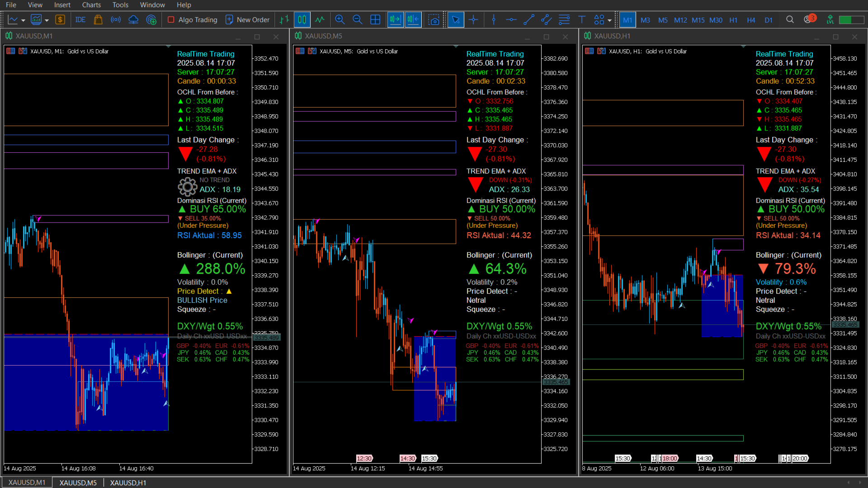Select the M15 timeframe
This screenshot has height=488, width=868.
coord(698,20)
